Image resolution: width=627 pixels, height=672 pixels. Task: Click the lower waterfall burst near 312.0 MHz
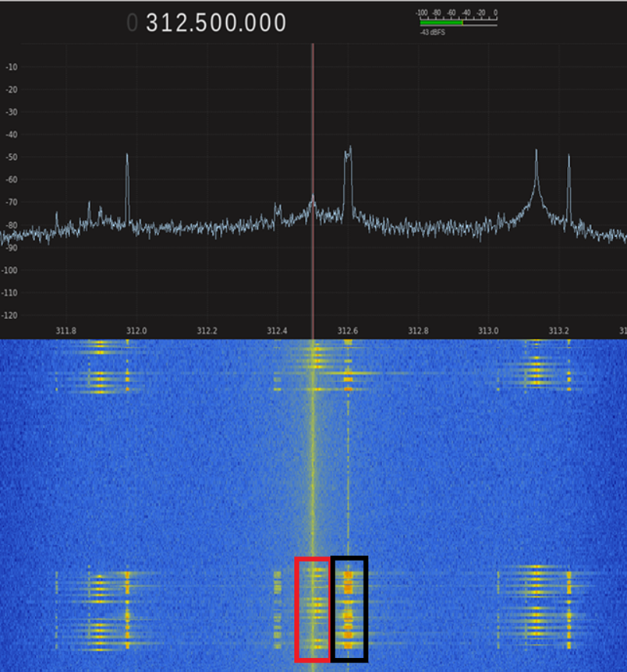tap(127, 608)
